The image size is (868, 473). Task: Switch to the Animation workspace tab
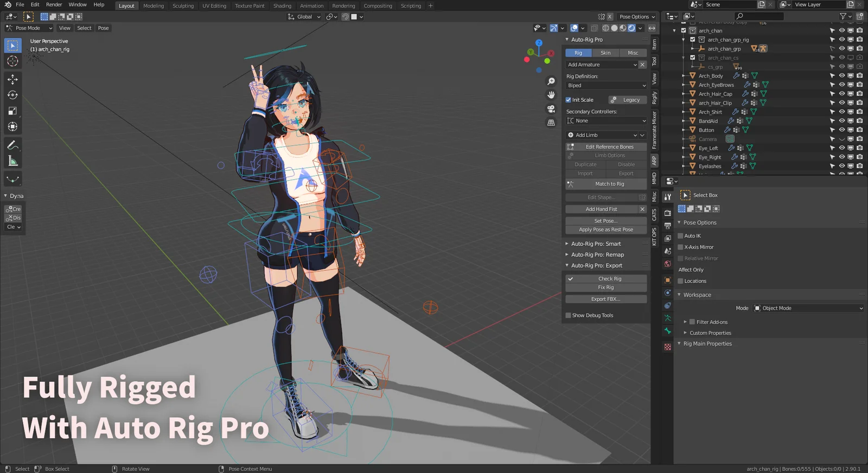tap(311, 6)
